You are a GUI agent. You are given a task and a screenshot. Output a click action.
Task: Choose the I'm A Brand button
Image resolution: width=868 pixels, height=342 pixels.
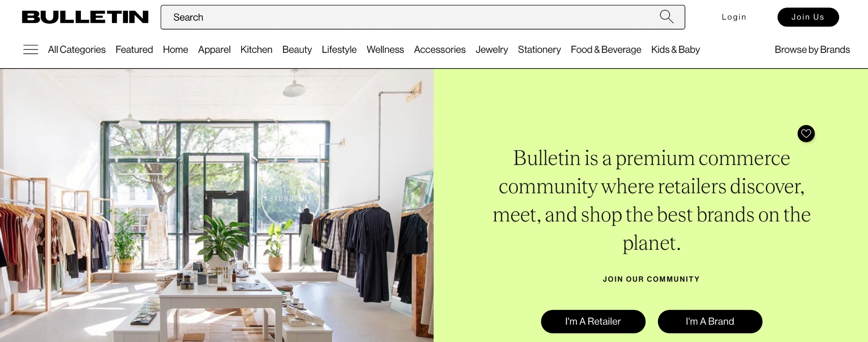click(710, 321)
